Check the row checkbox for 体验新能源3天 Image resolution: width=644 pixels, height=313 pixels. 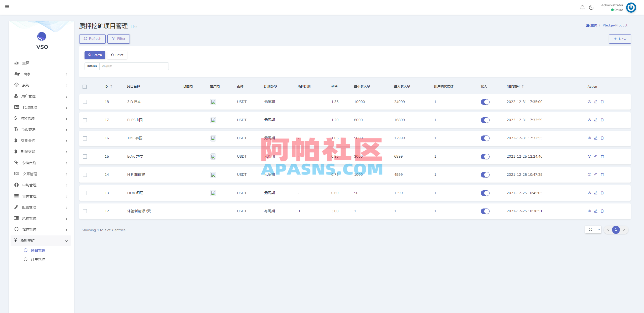85,211
